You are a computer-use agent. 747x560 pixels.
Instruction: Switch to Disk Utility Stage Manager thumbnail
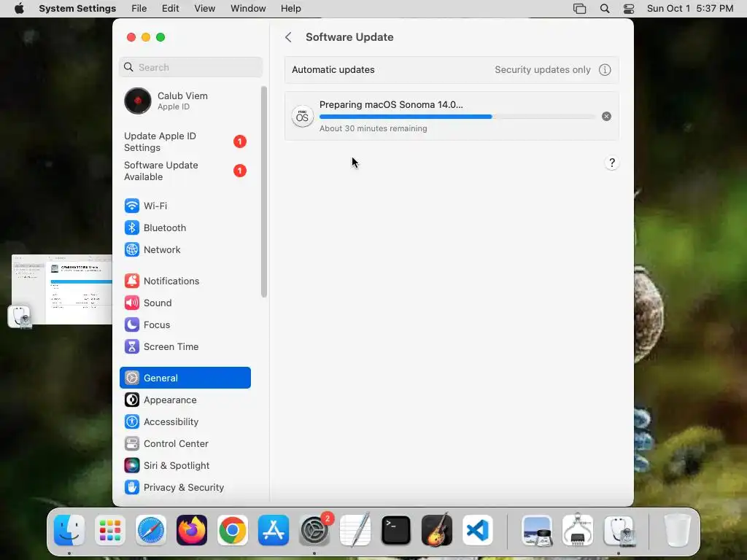62,289
